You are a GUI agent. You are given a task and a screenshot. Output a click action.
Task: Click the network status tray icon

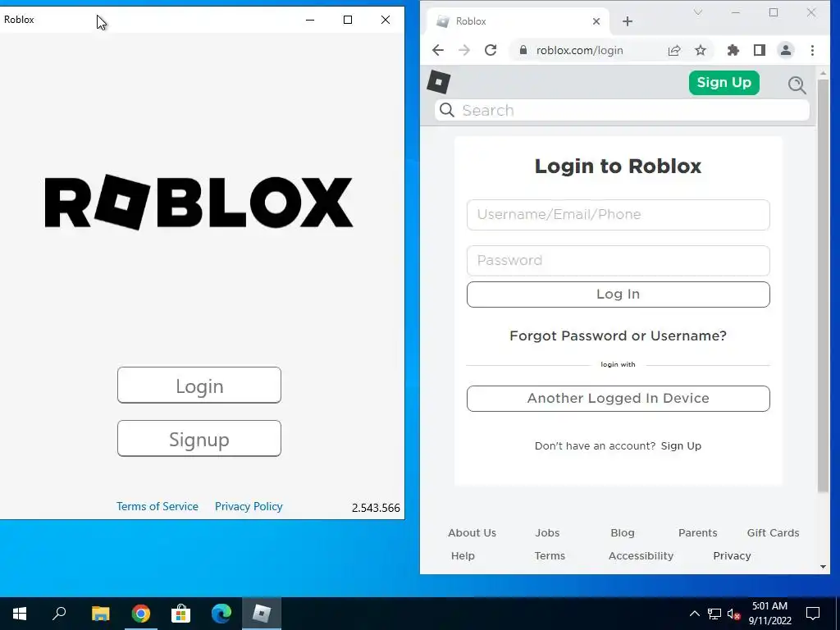pyautogui.click(x=714, y=614)
